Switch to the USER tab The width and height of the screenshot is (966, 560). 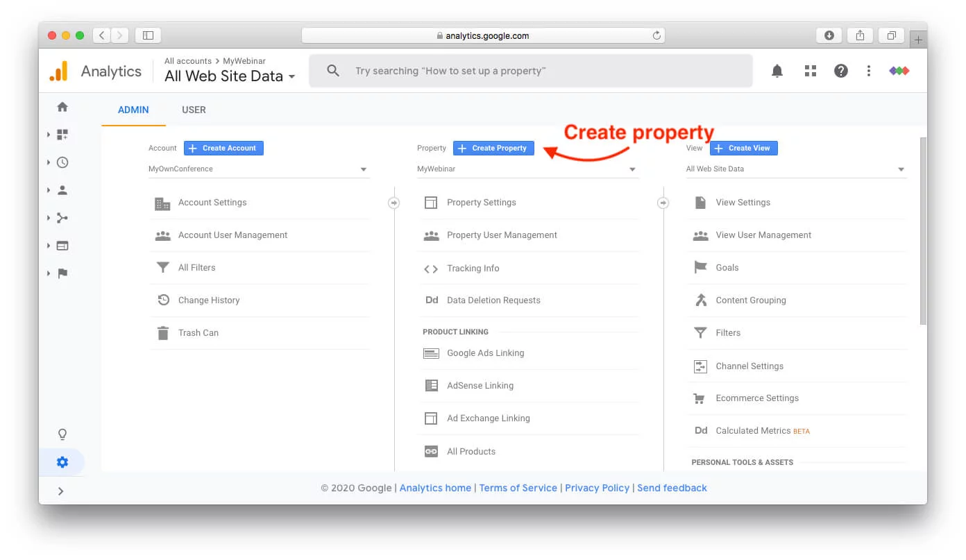(x=194, y=110)
